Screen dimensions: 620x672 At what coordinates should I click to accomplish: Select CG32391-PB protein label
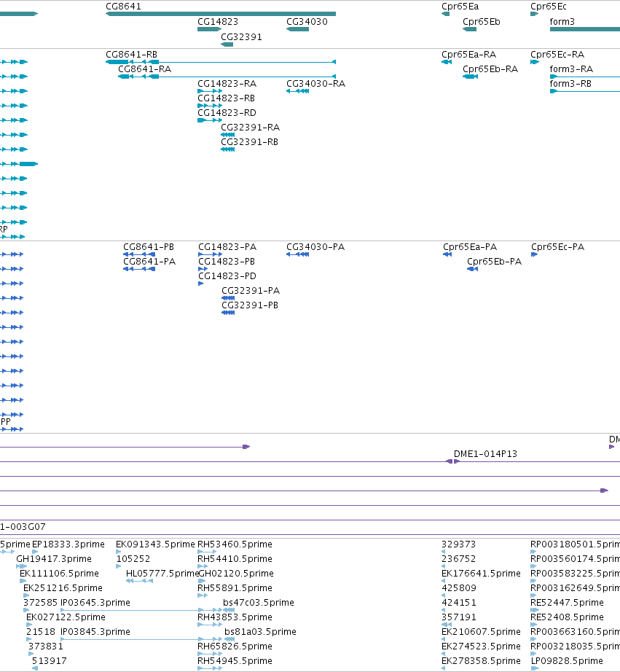tap(250, 305)
